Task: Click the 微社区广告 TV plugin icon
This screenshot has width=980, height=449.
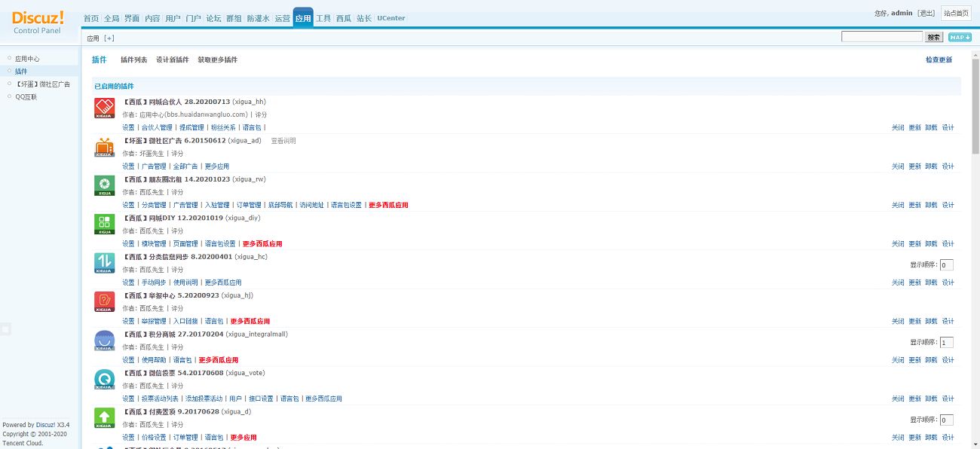Action: click(x=105, y=147)
